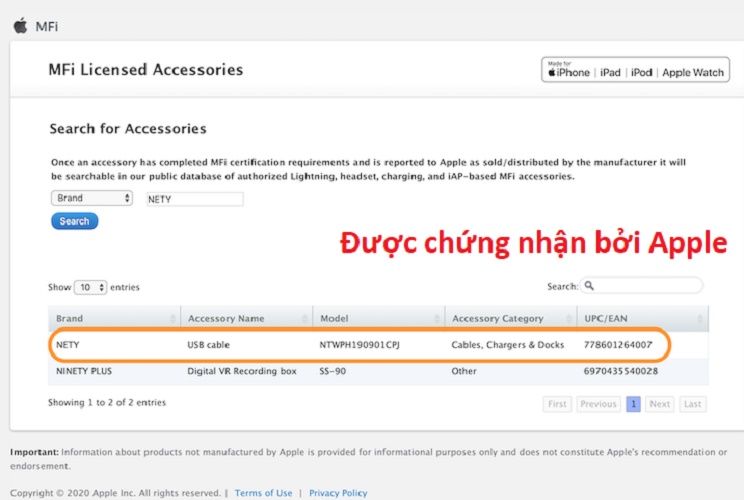744x500 pixels.
Task: Click the sort arrows in Brand column
Action: click(x=173, y=319)
